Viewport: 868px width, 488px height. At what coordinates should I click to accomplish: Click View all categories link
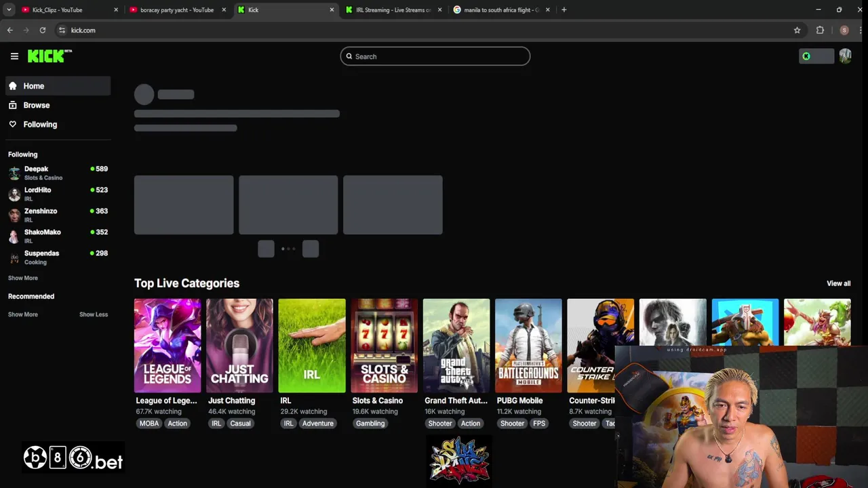click(838, 283)
